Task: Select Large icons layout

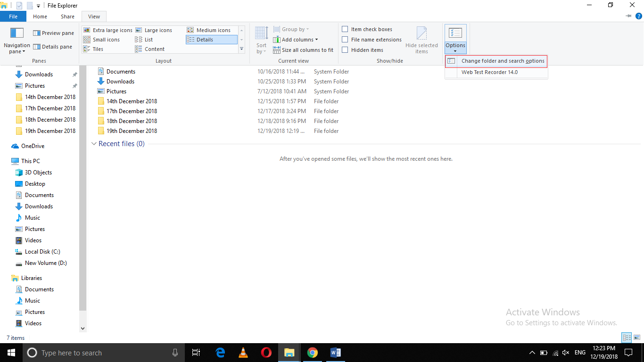Action: 154,30
